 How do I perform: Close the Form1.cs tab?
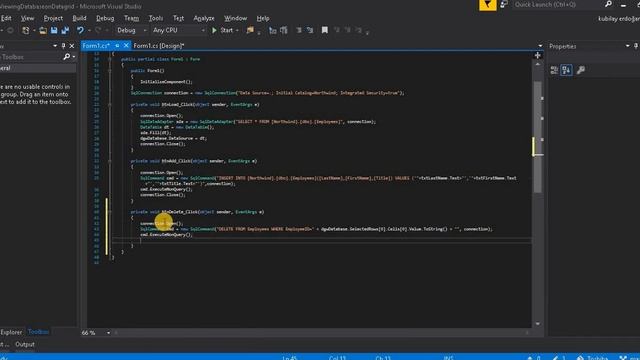[126, 46]
